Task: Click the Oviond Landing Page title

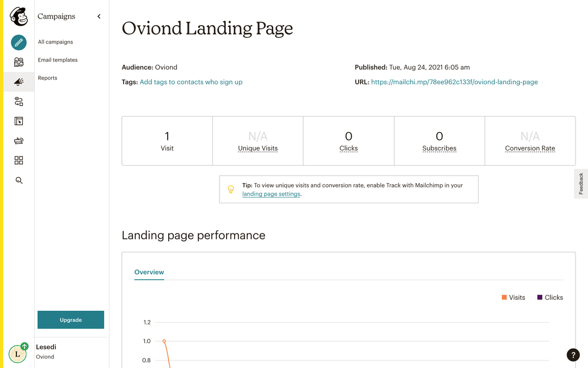Action: (207, 28)
